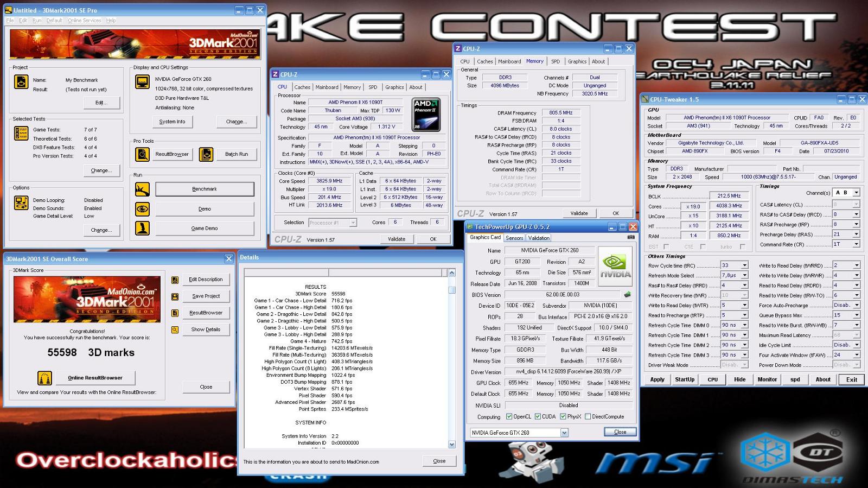Click the Batch Run button
Viewport: 868px width, 488px height.
237,154
